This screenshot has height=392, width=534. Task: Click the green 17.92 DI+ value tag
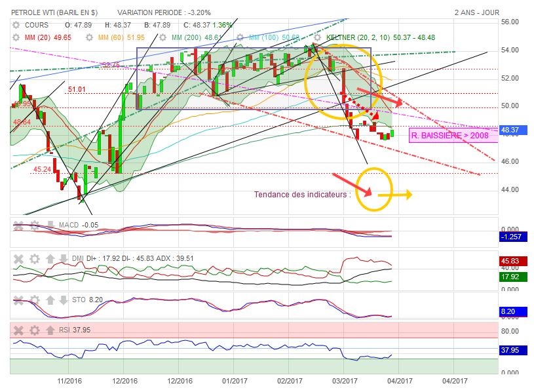point(513,277)
